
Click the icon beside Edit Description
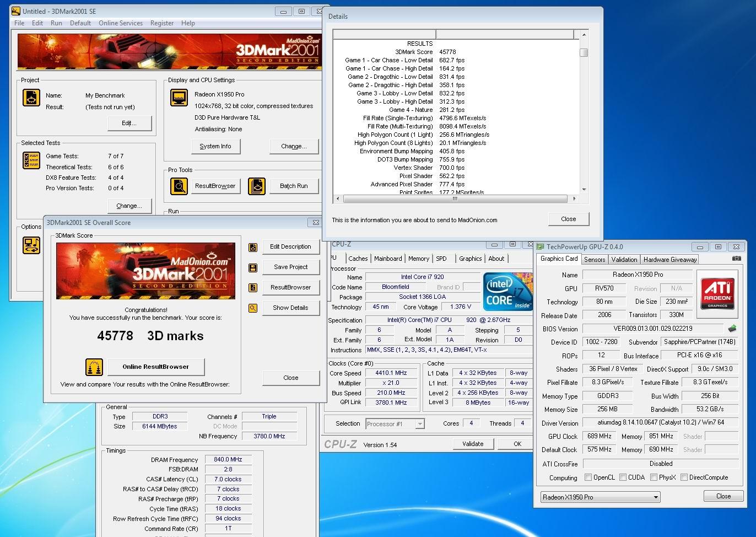253,247
